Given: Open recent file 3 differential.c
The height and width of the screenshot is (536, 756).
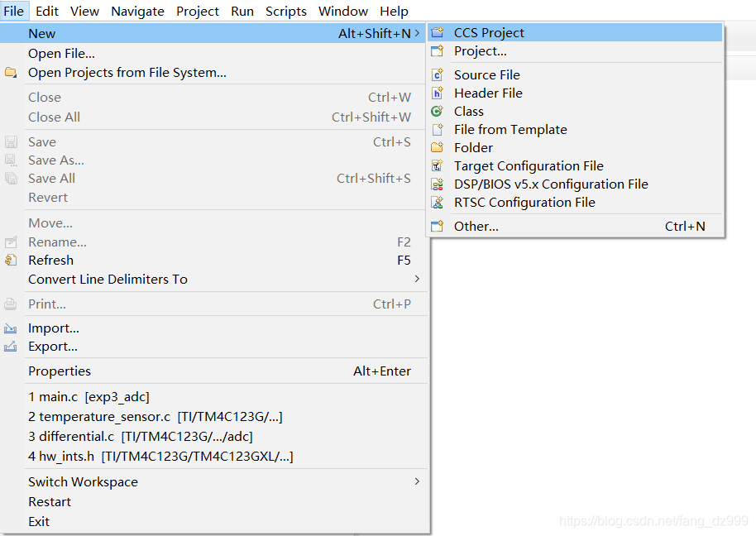Looking at the screenshot, I should coord(214,436).
